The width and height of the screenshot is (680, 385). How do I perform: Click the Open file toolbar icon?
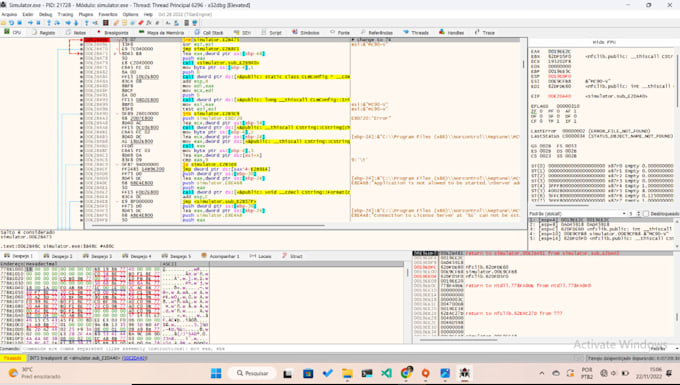[x=3, y=23]
